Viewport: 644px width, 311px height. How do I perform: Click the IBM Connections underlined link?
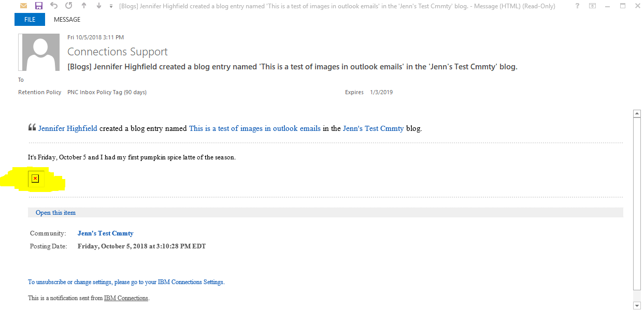coord(126,298)
